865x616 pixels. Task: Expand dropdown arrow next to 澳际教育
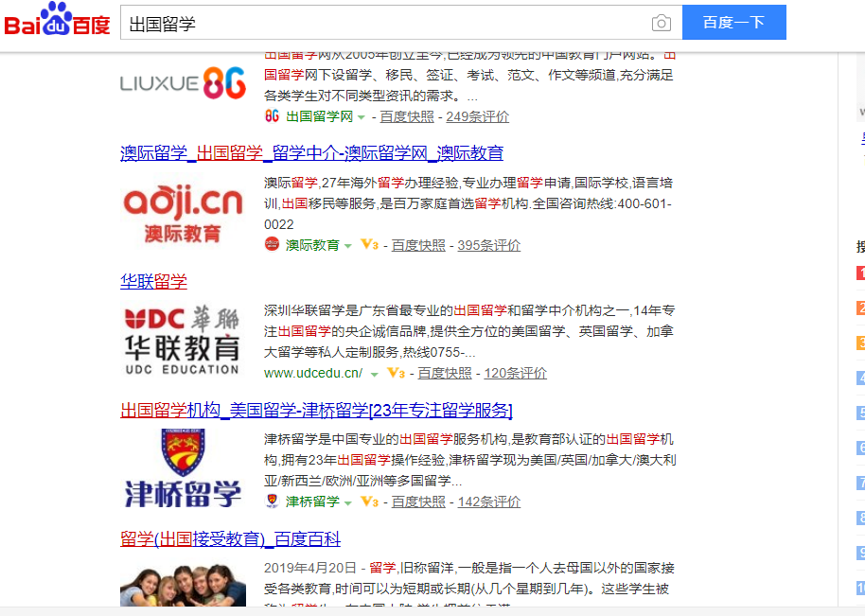(x=348, y=246)
